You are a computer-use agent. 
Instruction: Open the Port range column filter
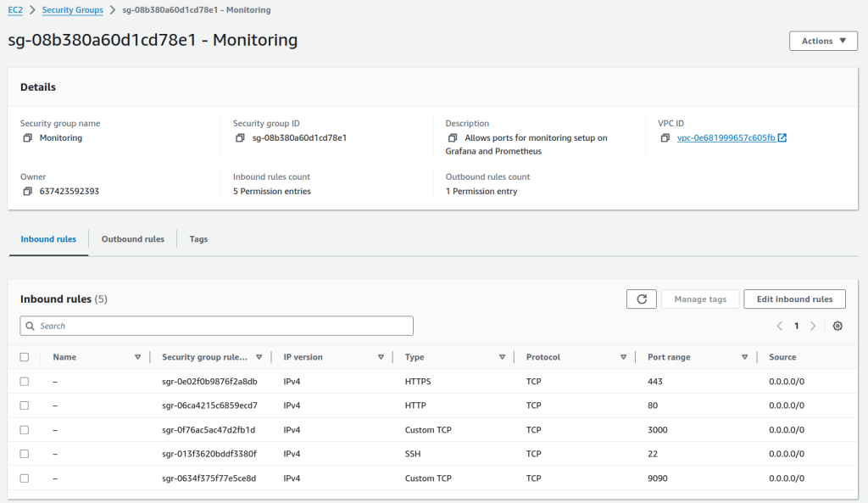[x=744, y=356]
